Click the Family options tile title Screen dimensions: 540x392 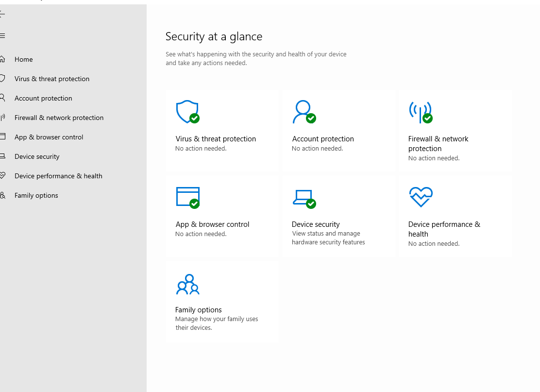point(199,310)
